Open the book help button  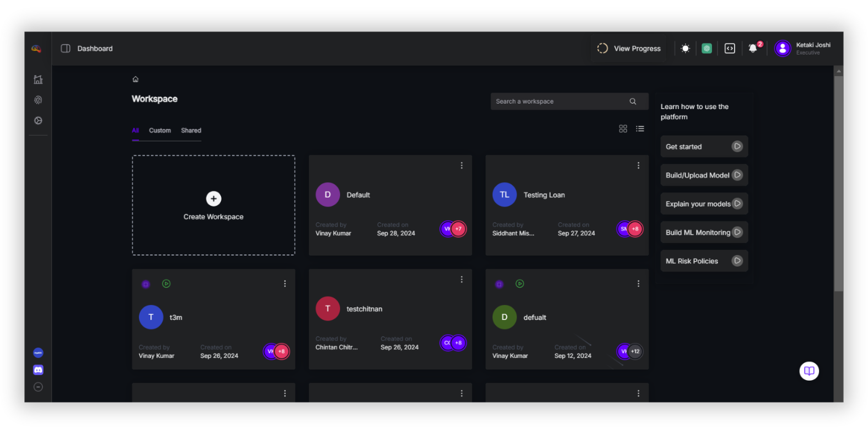809,371
